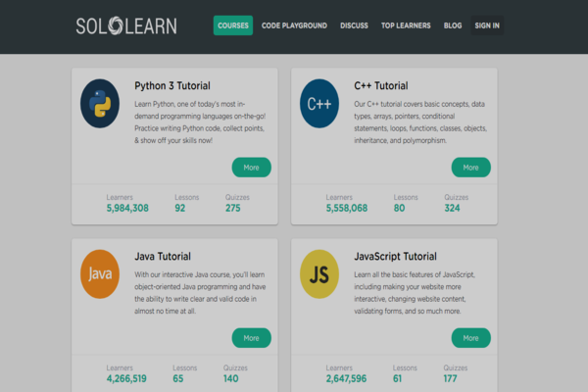Click the C++ course icon
The height and width of the screenshot is (392, 588).
pos(320,104)
